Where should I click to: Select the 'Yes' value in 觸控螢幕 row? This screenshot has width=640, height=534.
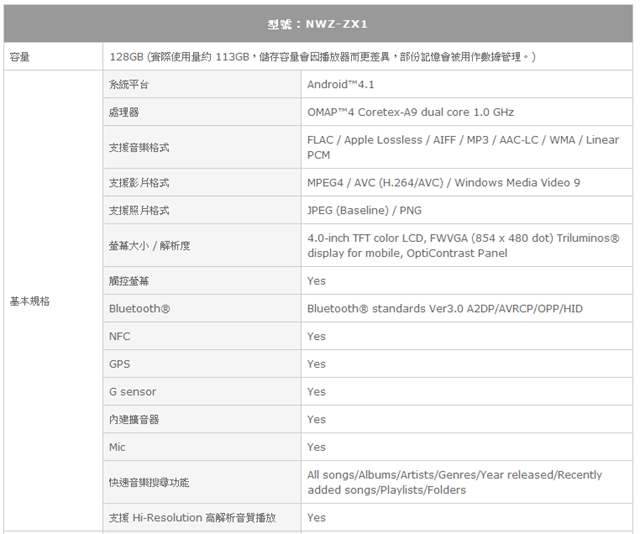click(316, 281)
